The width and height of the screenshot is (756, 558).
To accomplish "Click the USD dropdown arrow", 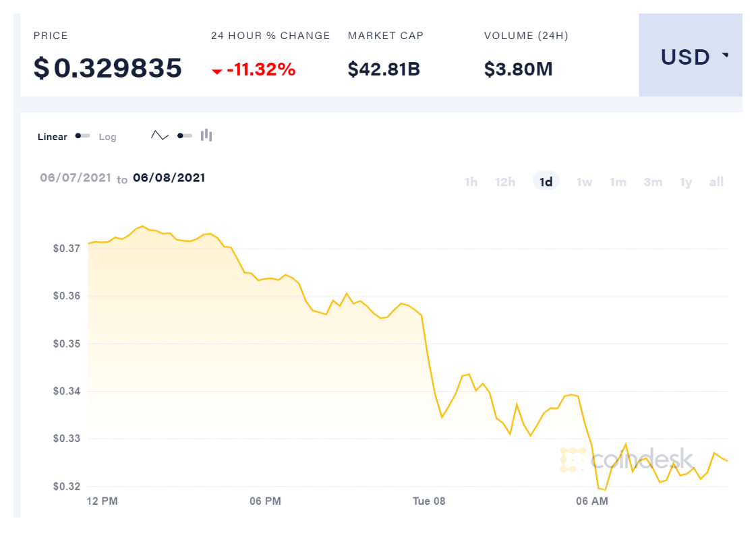I will coord(726,56).
